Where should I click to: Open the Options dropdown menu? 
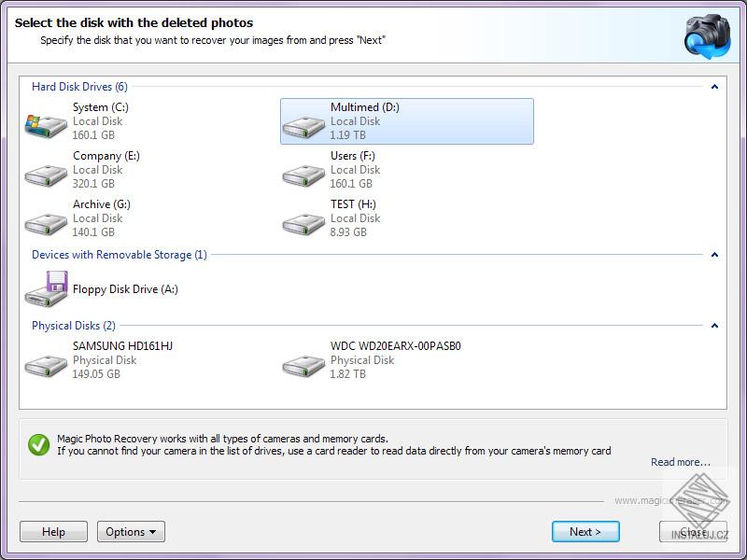tap(130, 531)
